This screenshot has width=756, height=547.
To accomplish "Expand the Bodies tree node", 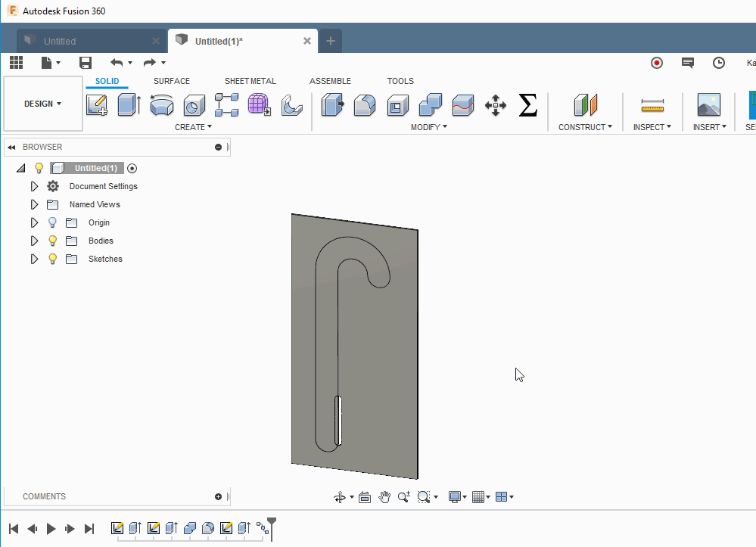I will [34, 241].
